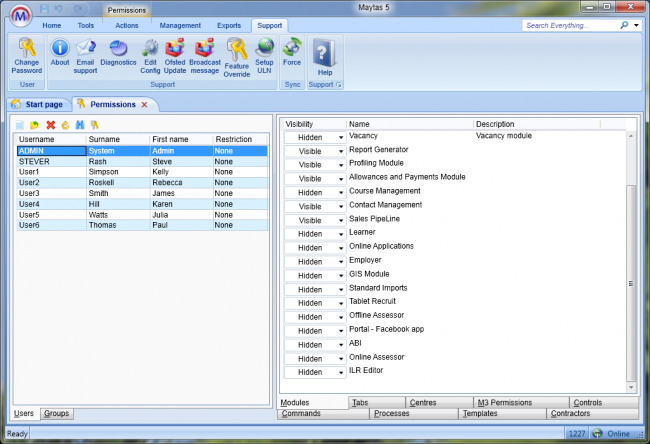This screenshot has width=650, height=444.
Task: Switch to the Groups tab
Action: pyautogui.click(x=56, y=413)
